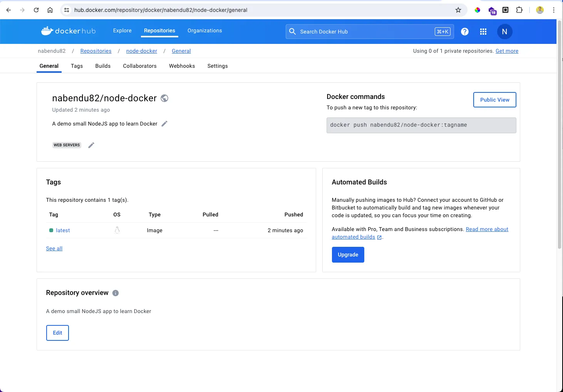Open the colorful circle extension icon
Screen dimensions: 563x392
tap(478, 10)
